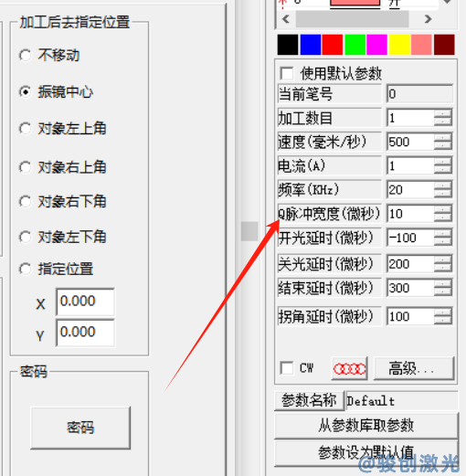Click the Q脉冲宽度 value field
Screen dimensions: 466x476
[x=410, y=214]
